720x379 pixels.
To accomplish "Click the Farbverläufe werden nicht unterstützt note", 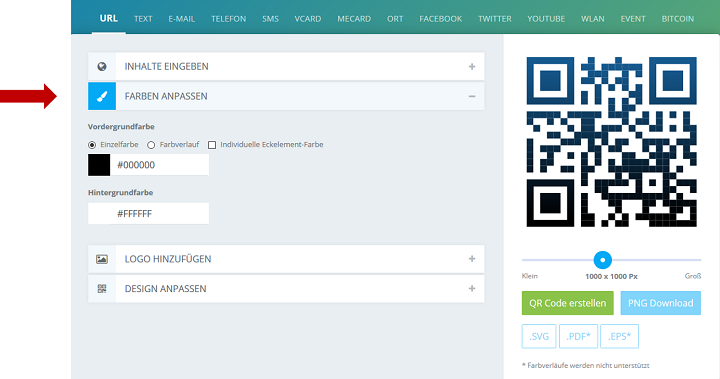I will 585,366.
